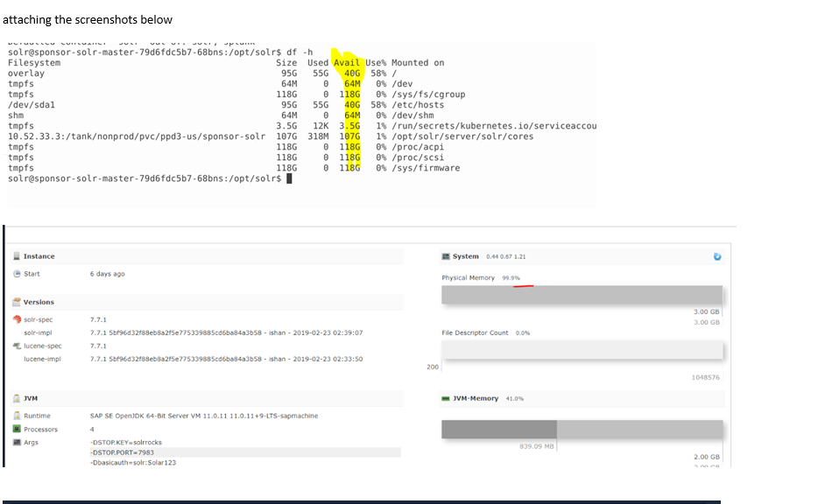
Task: Click the '6 days ago' start value
Action: click(108, 274)
